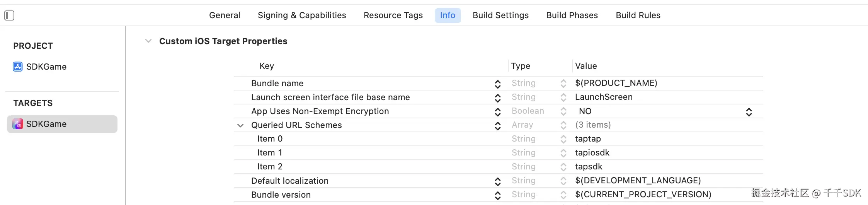Switch to the General tab
The height and width of the screenshot is (205, 868).
[x=225, y=15]
